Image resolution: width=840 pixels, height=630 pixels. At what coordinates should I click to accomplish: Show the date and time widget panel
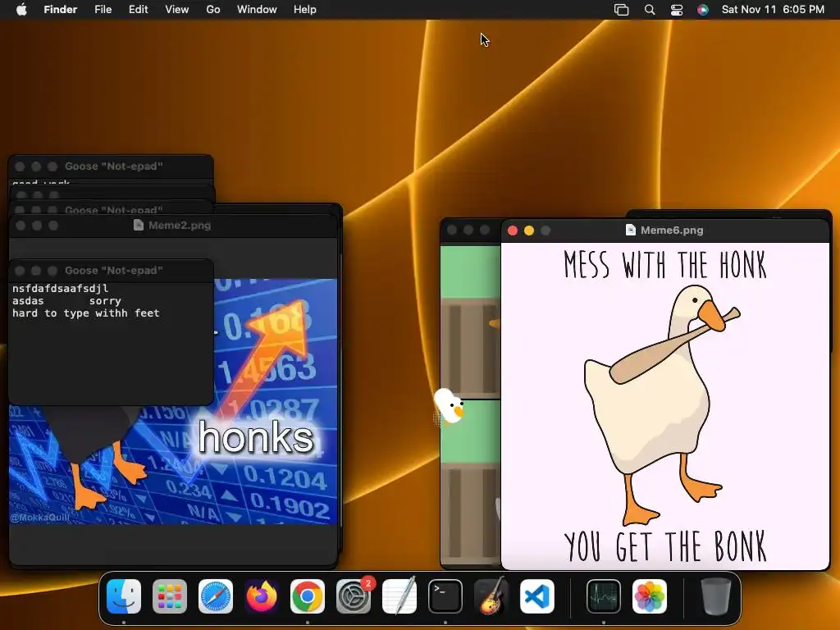773,10
